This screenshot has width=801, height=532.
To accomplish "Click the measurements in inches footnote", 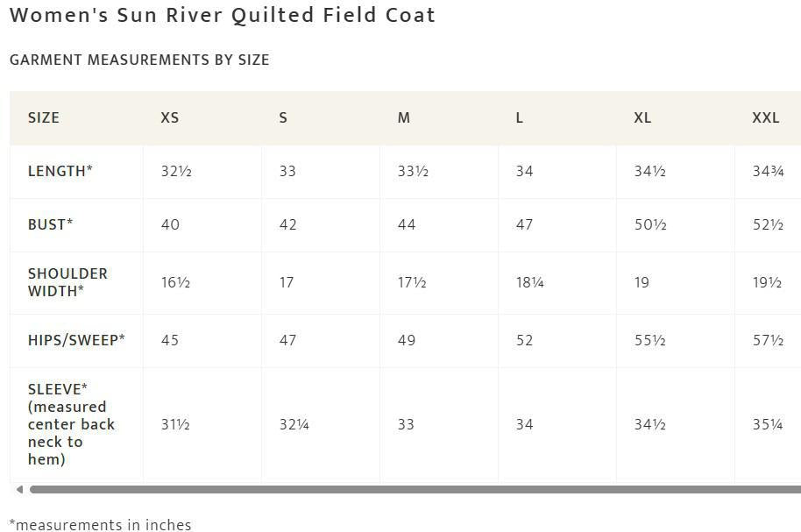I will point(100,524).
